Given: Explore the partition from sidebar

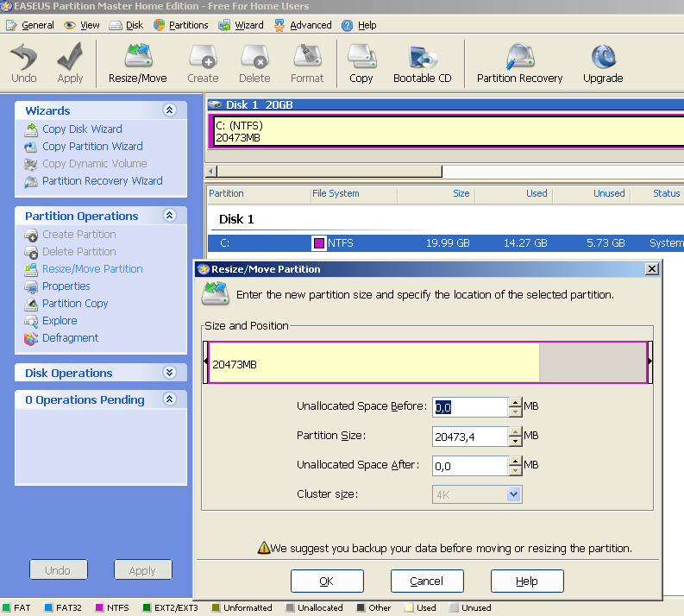Looking at the screenshot, I should (60, 321).
